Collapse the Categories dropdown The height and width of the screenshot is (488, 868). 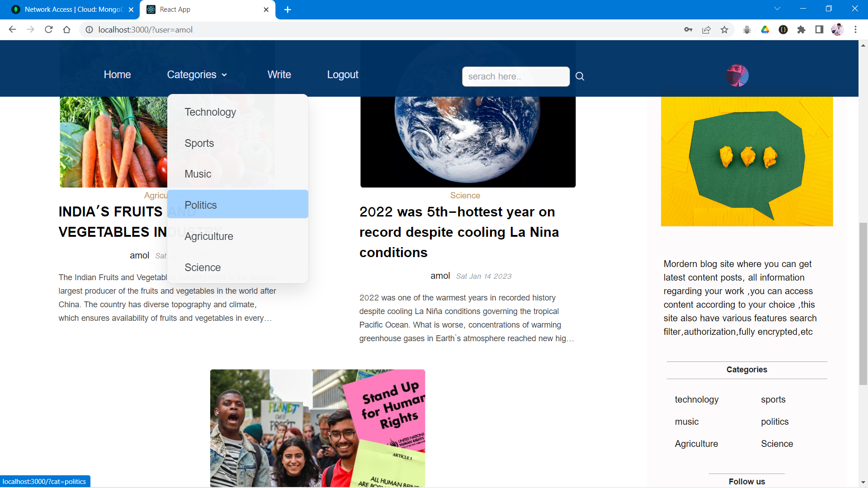tap(197, 75)
